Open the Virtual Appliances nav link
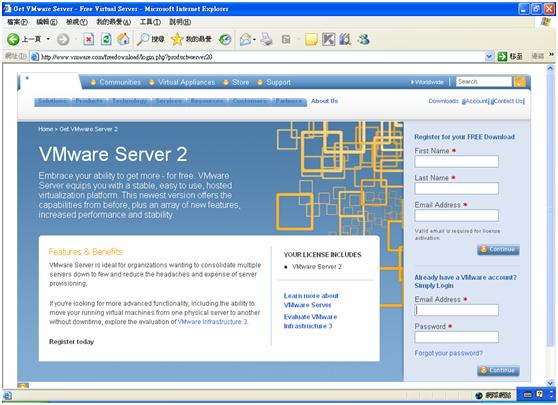The width and height of the screenshot is (558, 405). pos(186,82)
